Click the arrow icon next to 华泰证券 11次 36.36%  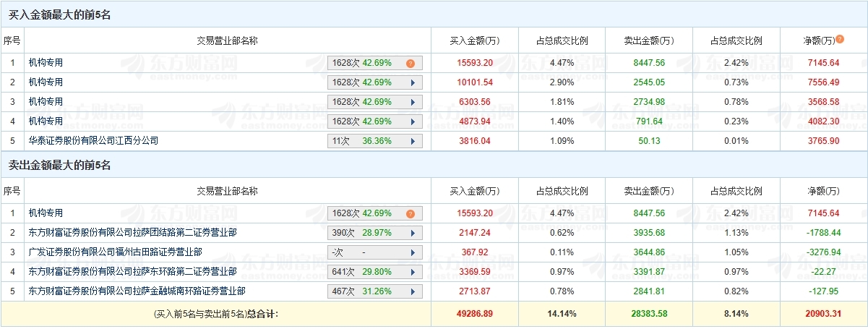(413, 141)
